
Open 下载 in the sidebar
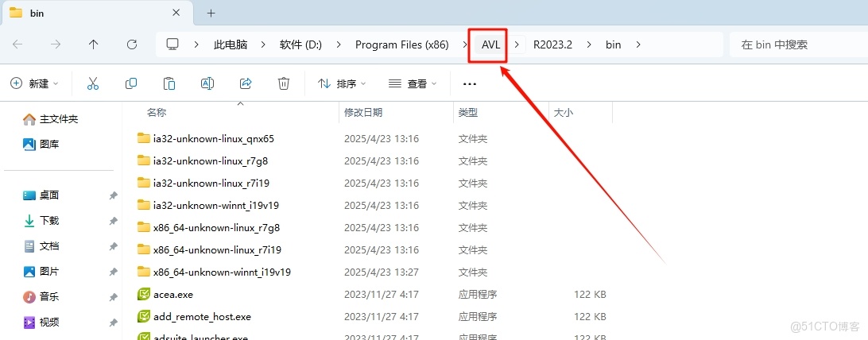pyautogui.click(x=41, y=221)
